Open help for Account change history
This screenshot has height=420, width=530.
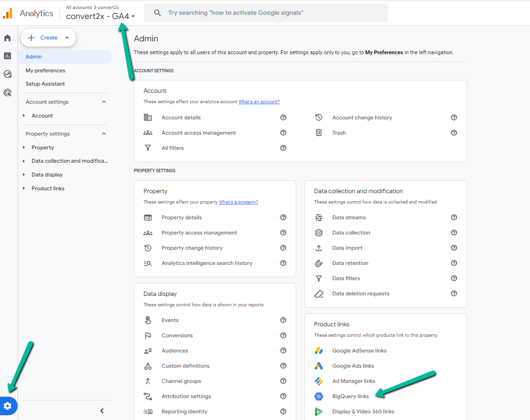pyautogui.click(x=454, y=117)
